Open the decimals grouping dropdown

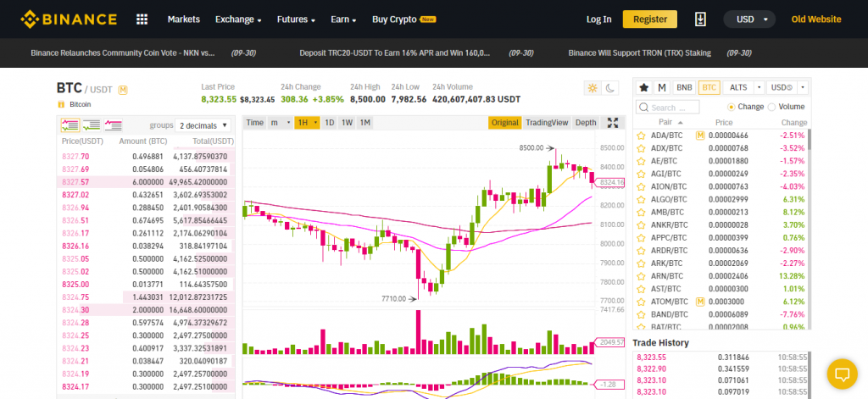[x=204, y=125]
